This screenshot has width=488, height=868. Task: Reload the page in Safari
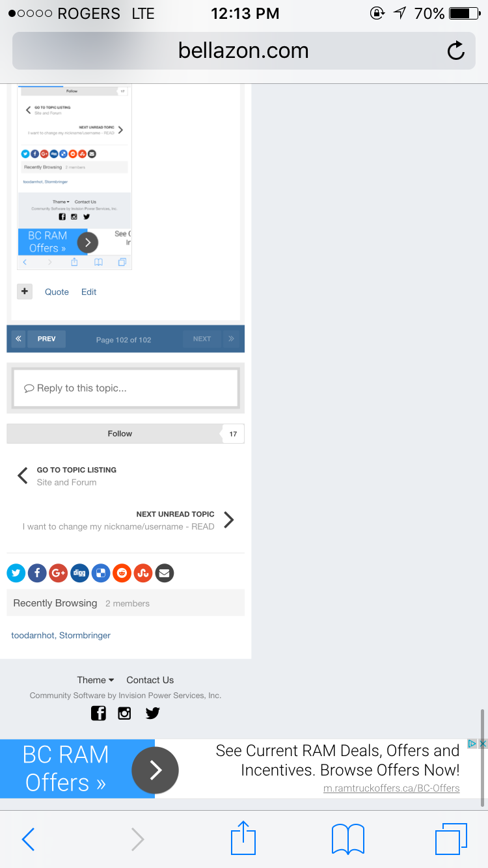tap(456, 51)
